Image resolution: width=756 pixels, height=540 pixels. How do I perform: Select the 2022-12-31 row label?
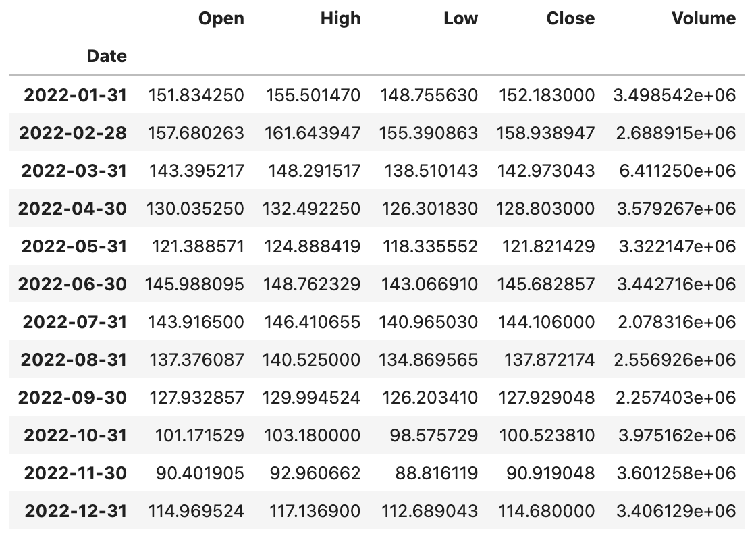pyautogui.click(x=75, y=511)
